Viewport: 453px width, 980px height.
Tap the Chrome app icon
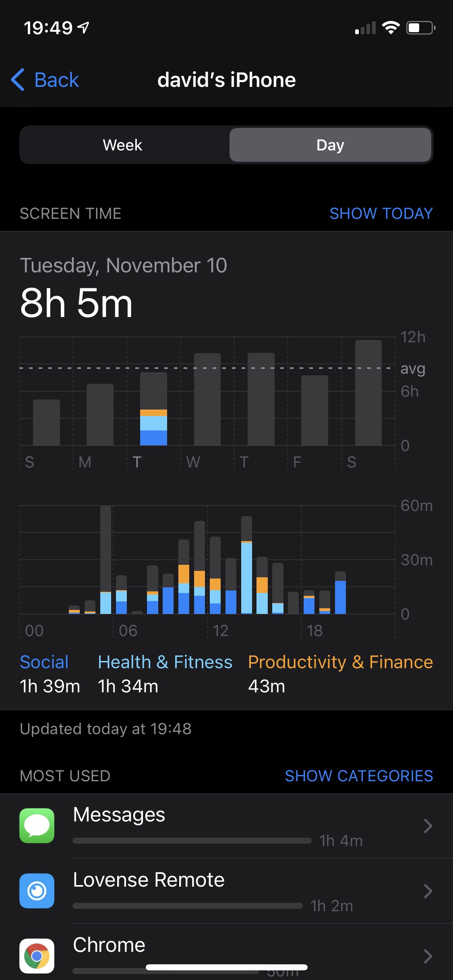tap(37, 955)
